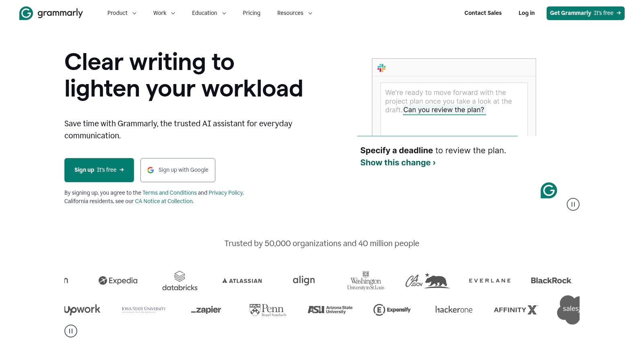The height and width of the screenshot is (362, 644).
Task: Click the CA.gov bear logo
Action: [x=427, y=280]
